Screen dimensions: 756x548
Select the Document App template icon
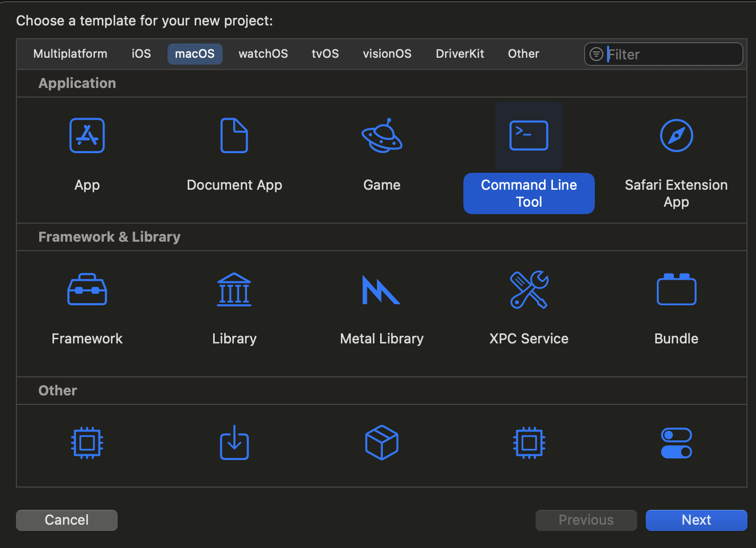tap(234, 136)
